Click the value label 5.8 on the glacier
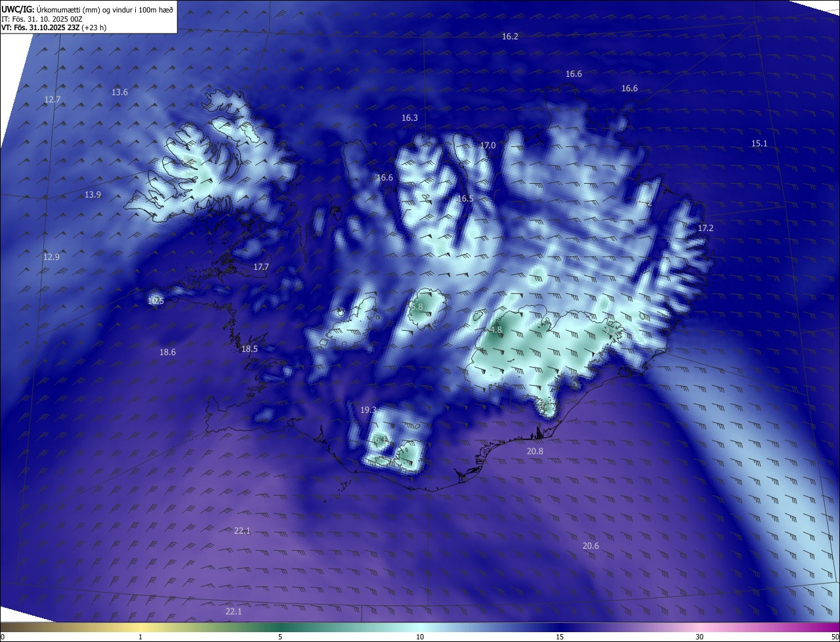 click(417, 307)
